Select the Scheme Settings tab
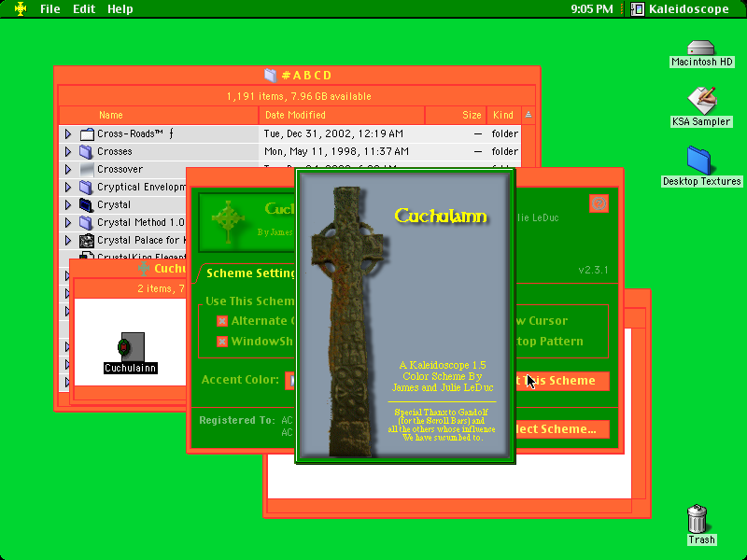The width and height of the screenshot is (747, 560). pyautogui.click(x=249, y=273)
